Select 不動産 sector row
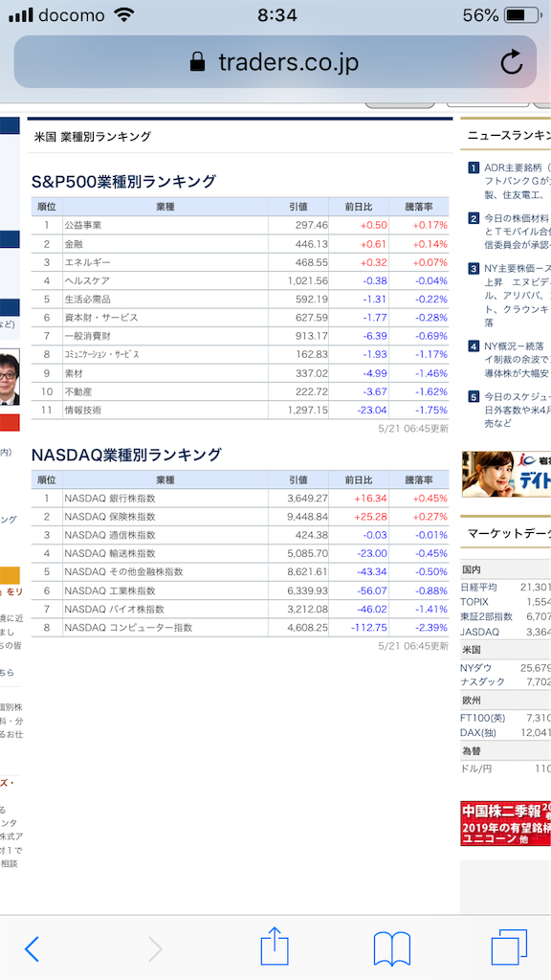The height and width of the screenshot is (980, 551). 240,391
